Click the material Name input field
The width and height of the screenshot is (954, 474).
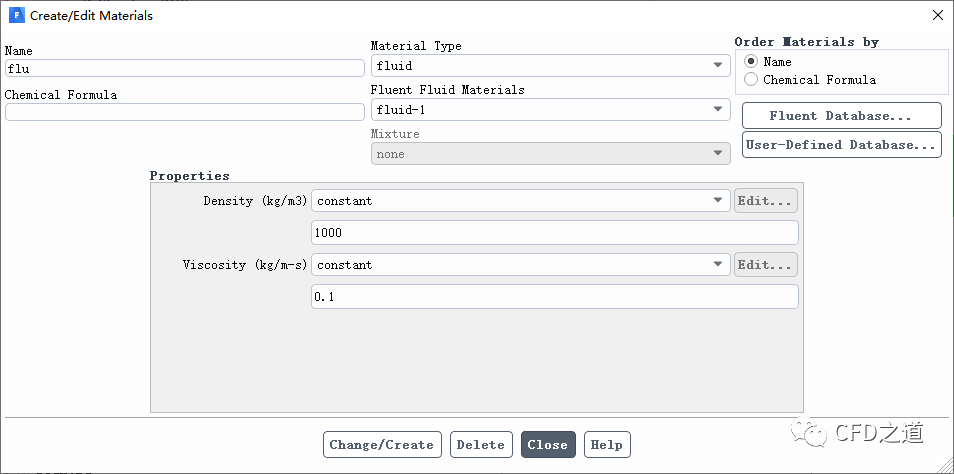pyautogui.click(x=185, y=69)
